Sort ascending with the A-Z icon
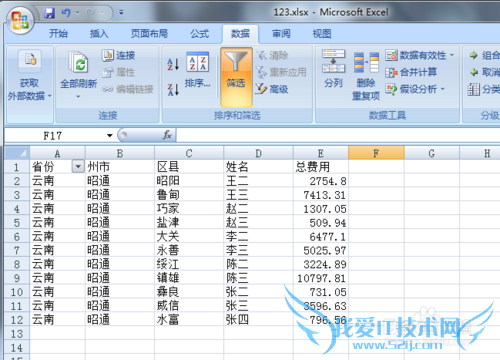500x360 pixels. pos(173,64)
